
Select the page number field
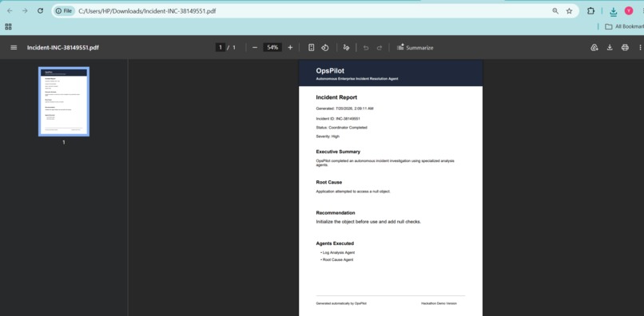click(x=221, y=48)
